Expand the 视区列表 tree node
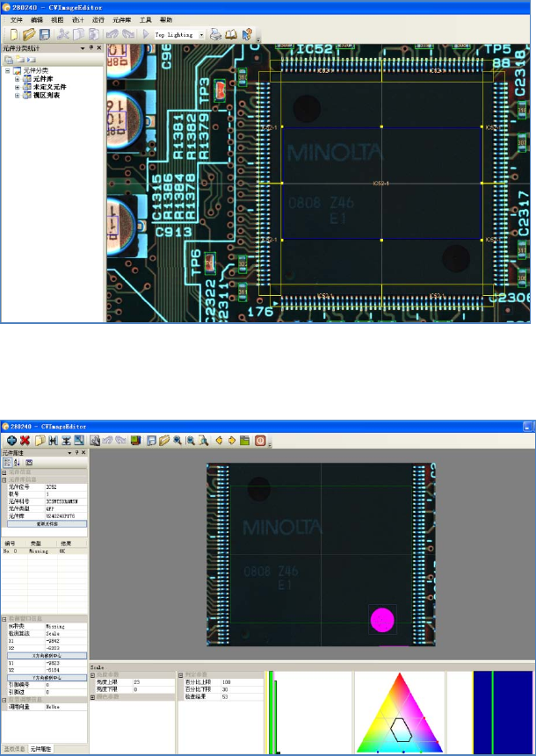The width and height of the screenshot is (536, 756). [x=17, y=96]
